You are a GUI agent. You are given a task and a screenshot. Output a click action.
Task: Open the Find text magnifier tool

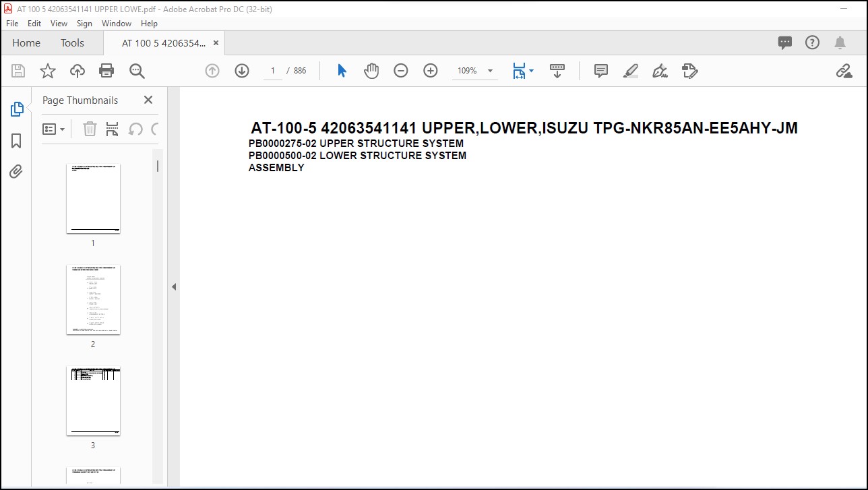137,71
